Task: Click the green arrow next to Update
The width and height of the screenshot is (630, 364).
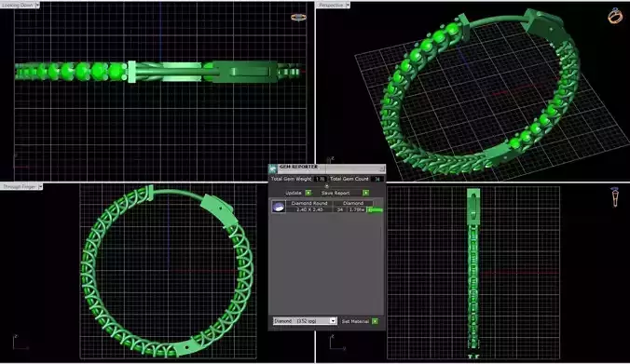Action: 308,193
